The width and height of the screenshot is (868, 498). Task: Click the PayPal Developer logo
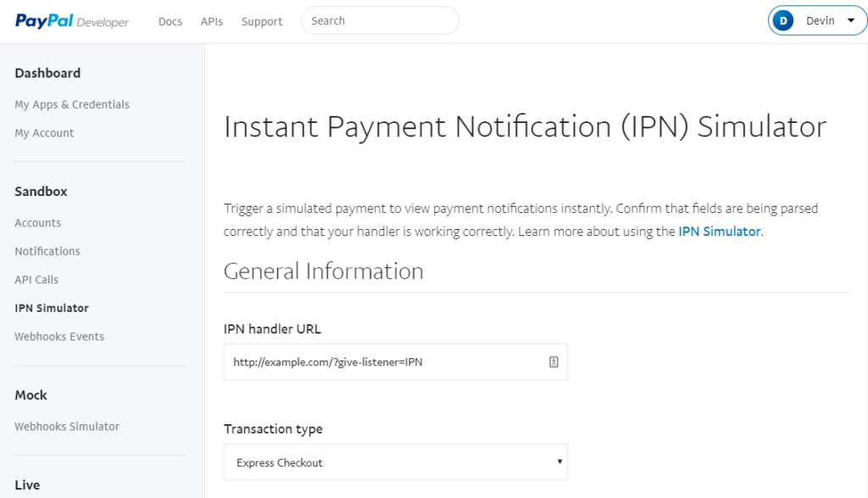pos(72,21)
